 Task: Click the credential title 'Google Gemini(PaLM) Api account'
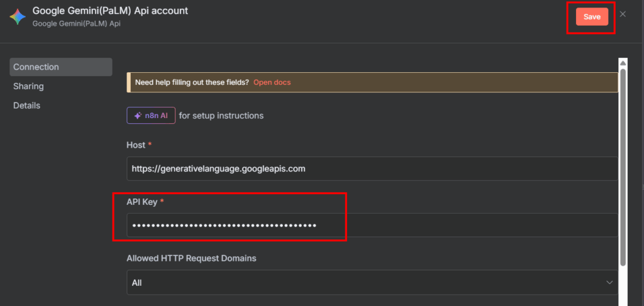110,11
